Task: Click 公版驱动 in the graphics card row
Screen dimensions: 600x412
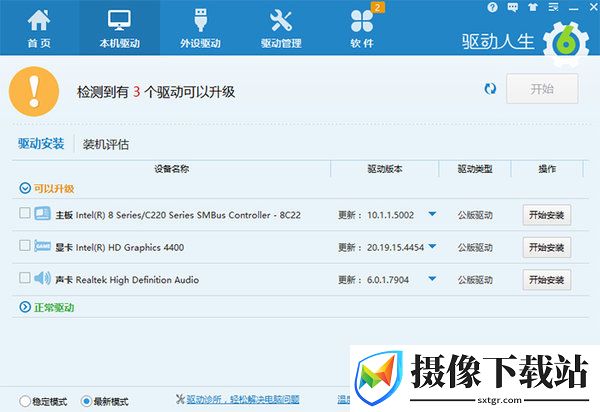Action: 475,248
